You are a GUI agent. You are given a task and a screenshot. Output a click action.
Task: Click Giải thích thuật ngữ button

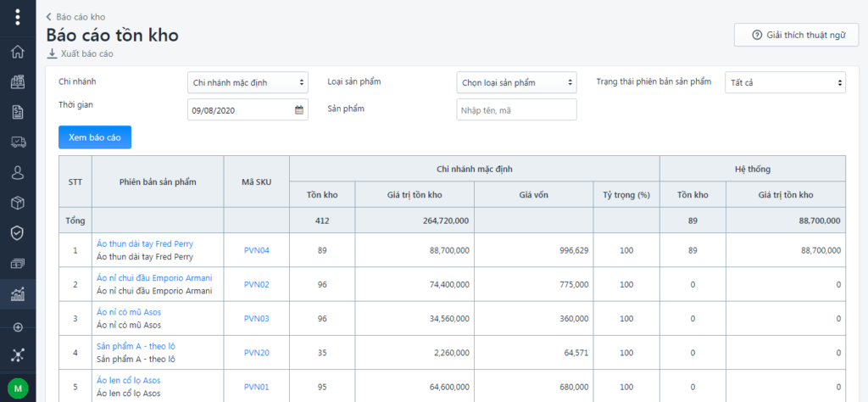point(796,35)
